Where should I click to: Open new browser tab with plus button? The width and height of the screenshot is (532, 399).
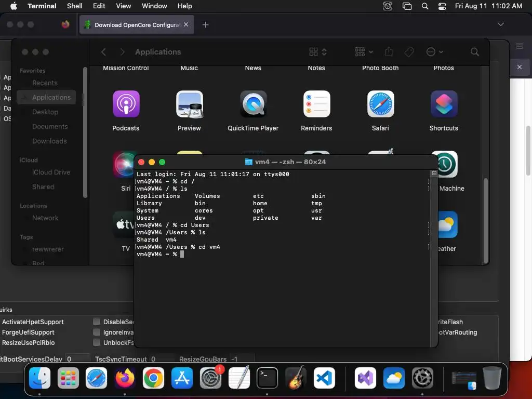(x=205, y=25)
